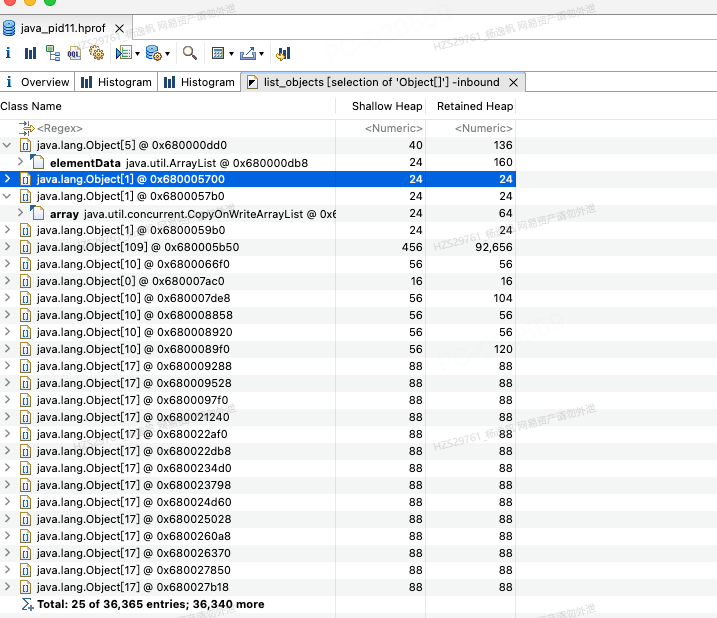Screen dimensions: 717x618
Task: Sort by the Class Name column header
Action: coord(167,106)
